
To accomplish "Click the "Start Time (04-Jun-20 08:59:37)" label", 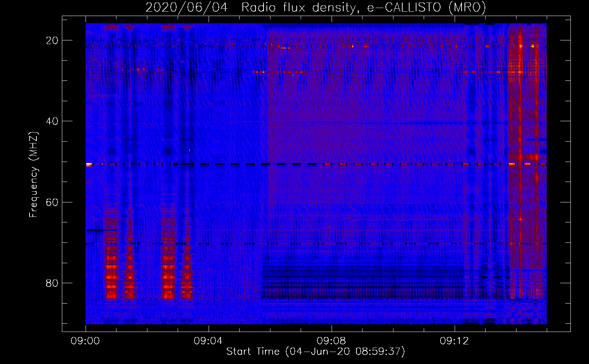I will (x=316, y=352).
